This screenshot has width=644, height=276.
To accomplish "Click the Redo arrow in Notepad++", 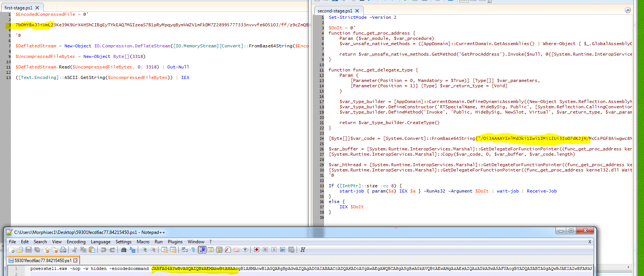I will pos(112,250).
